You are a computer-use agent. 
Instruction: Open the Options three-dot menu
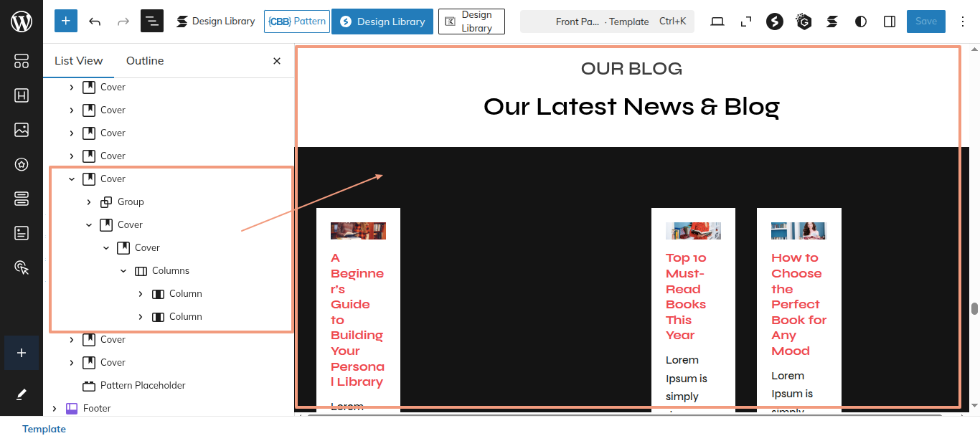coord(963,22)
